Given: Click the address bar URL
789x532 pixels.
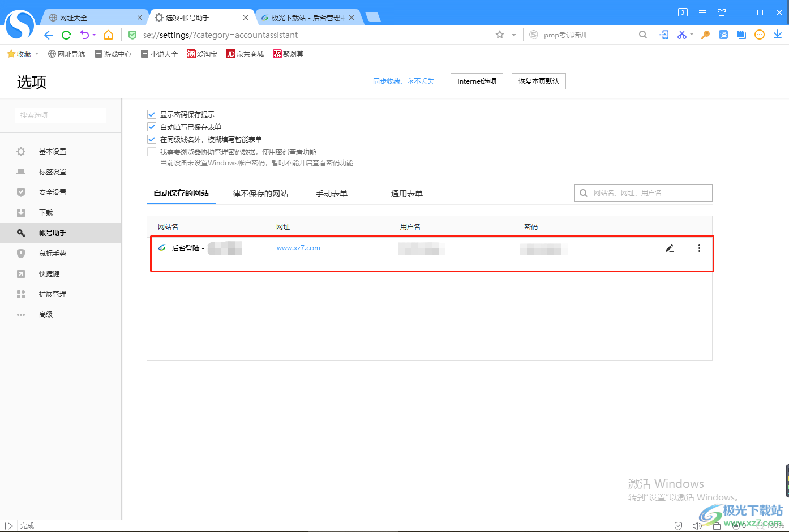Looking at the screenshot, I should point(220,35).
